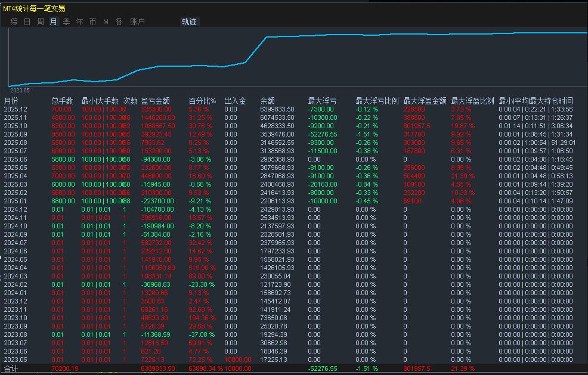The image size is (588, 375).
Task: Open the 备 notes view
Action: [118, 21]
